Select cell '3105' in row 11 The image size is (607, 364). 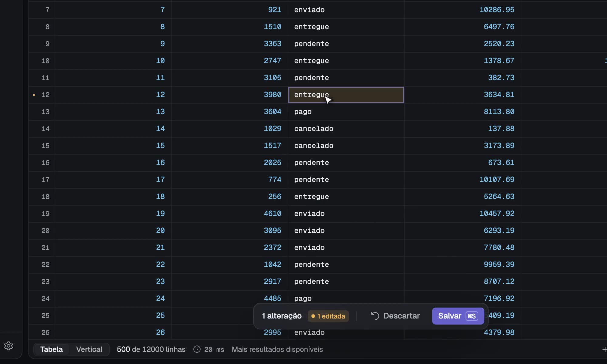click(230, 78)
